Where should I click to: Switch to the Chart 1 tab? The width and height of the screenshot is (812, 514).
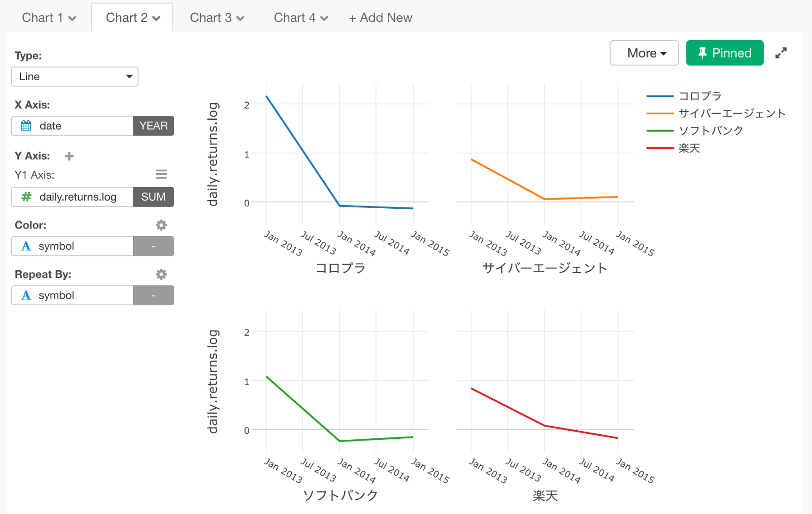[x=49, y=18]
